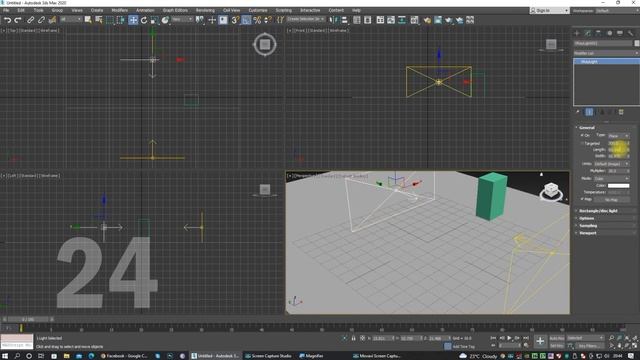Viewport: 640px width, 360px height.
Task: Activate the Select and Rotate tool
Action: point(144,20)
